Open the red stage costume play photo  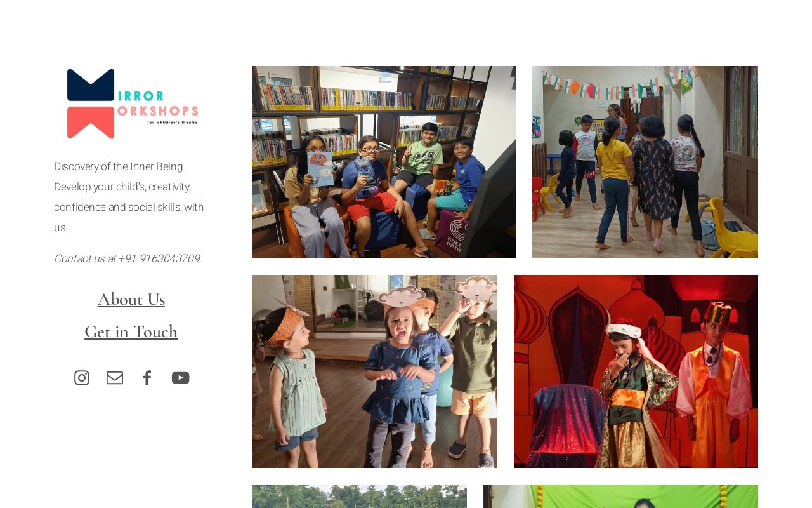click(636, 371)
